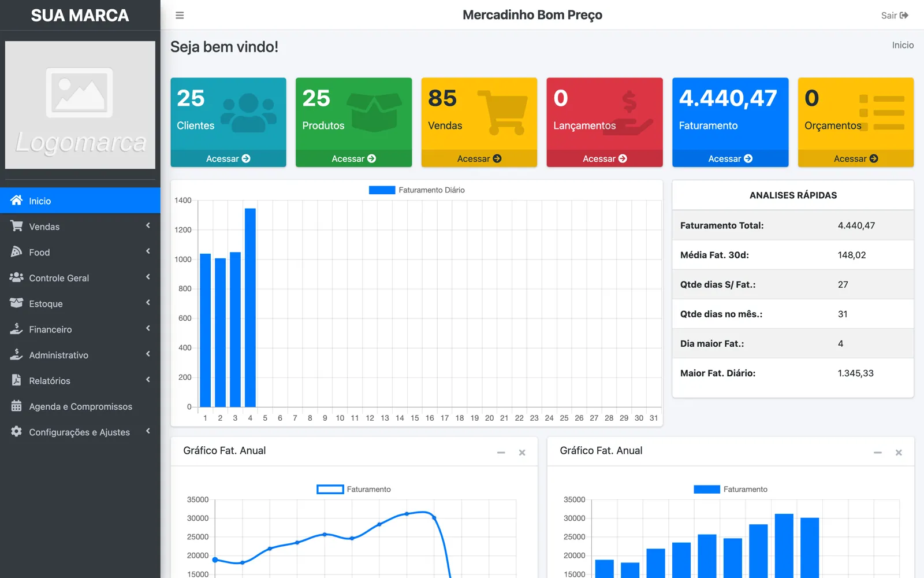This screenshot has height=578, width=924.
Task: Click the Logomarca placeholder image
Action: coord(80,105)
